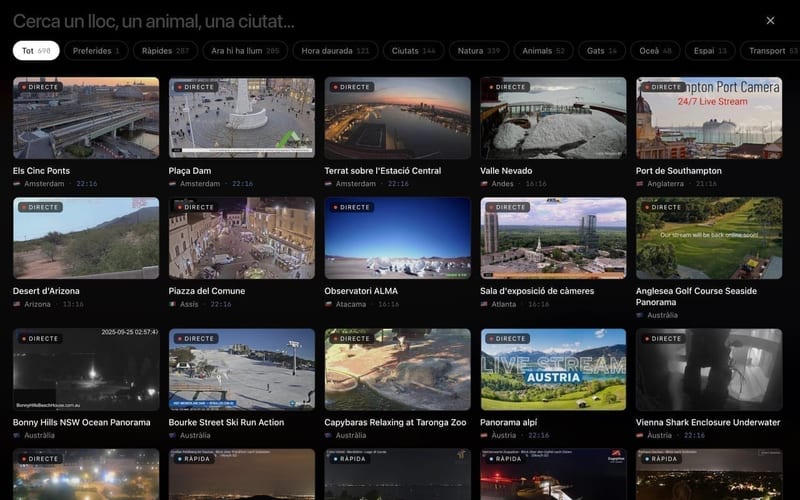
Task: Open Sala d'exposició de càmeres thumbnail
Action: 553,238
